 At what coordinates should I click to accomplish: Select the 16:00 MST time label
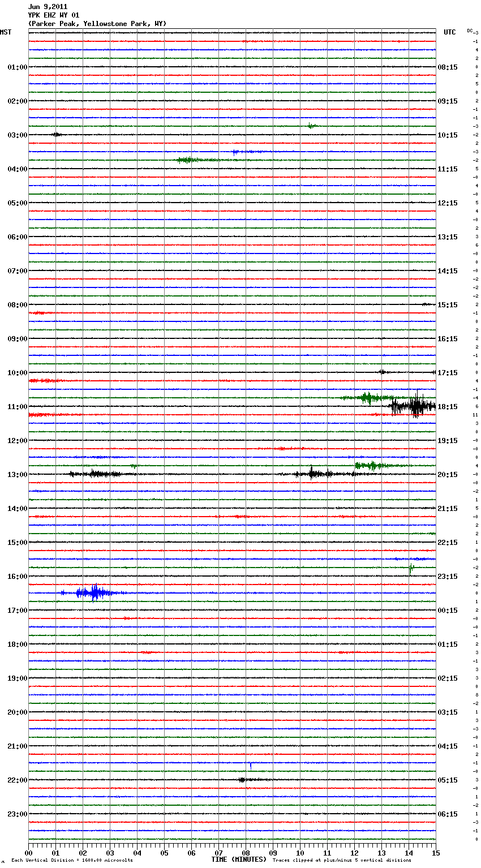(x=18, y=577)
